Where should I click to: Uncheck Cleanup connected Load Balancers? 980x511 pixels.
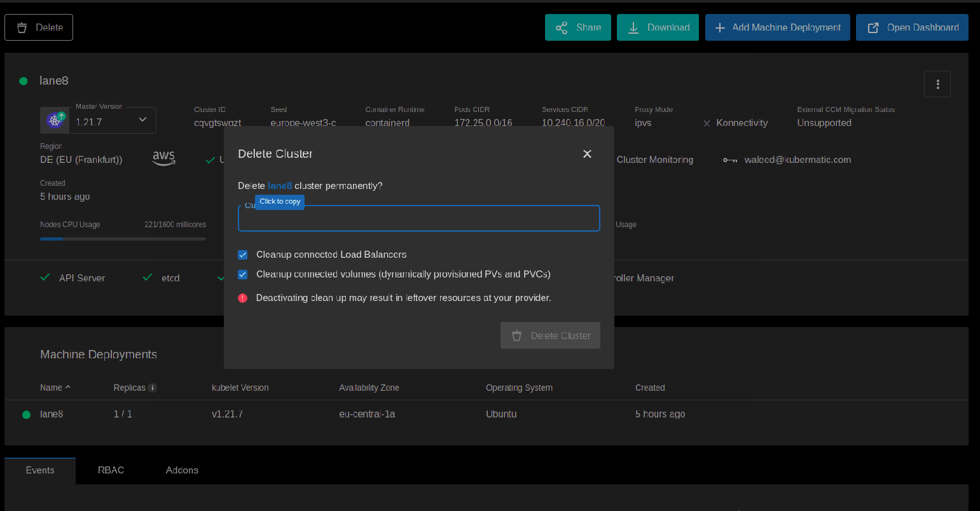coord(242,254)
